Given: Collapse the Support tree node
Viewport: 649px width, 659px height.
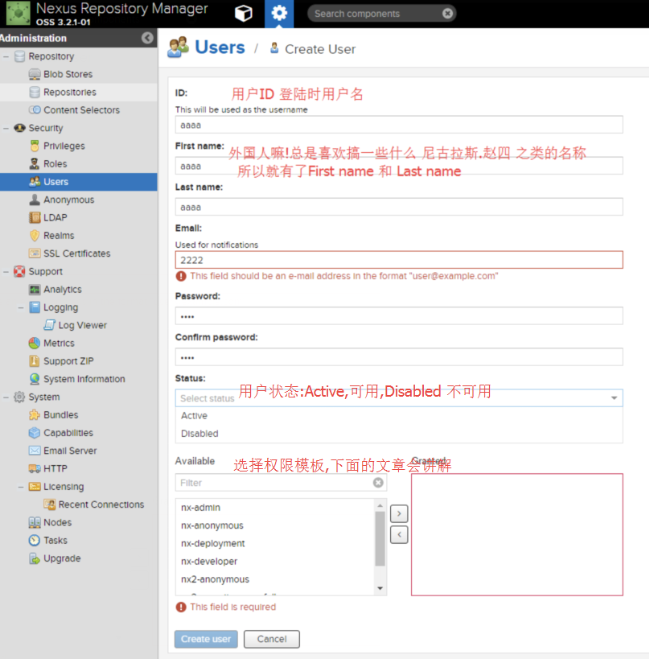Looking at the screenshot, I should 6,272.
